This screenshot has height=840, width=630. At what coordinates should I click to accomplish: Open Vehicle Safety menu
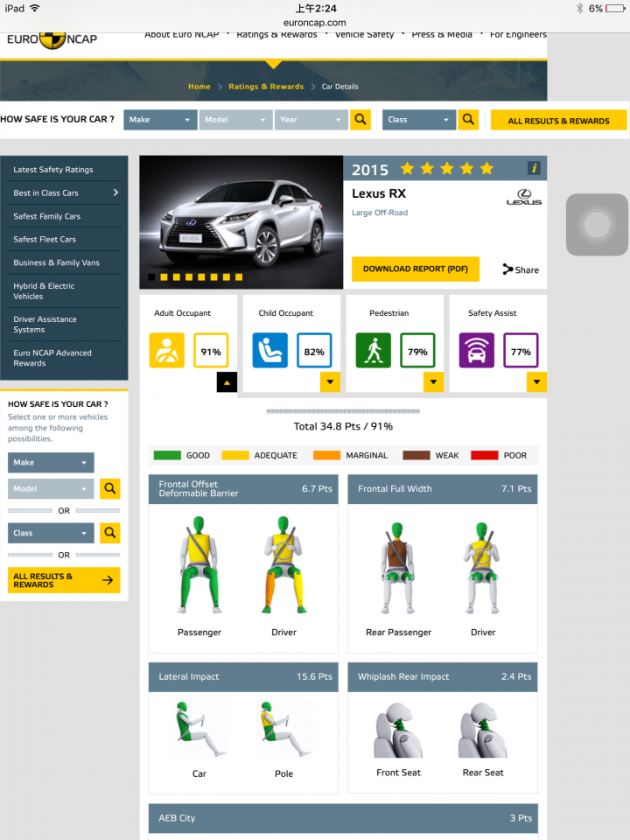click(364, 34)
